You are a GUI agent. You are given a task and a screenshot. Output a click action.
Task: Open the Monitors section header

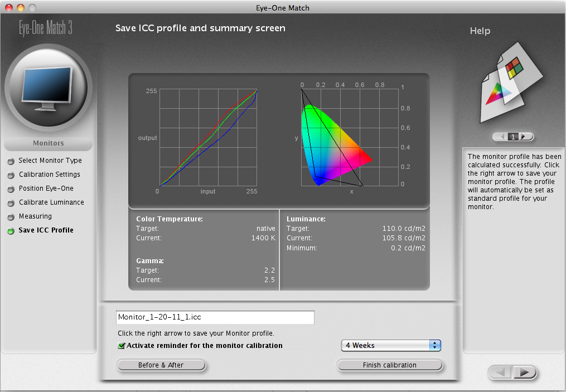click(x=49, y=143)
